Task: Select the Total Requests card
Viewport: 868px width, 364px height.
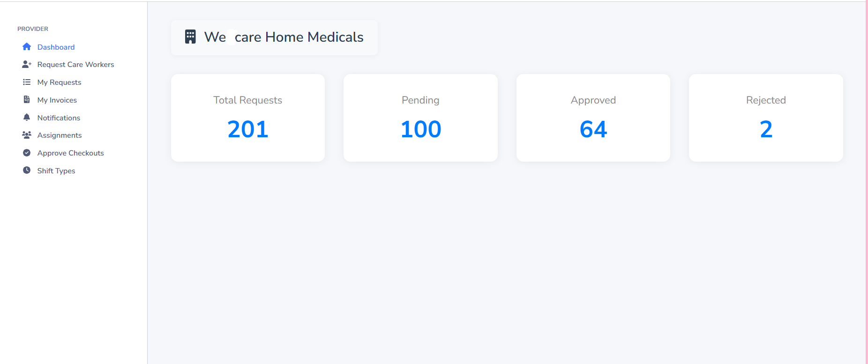Action: click(x=248, y=118)
